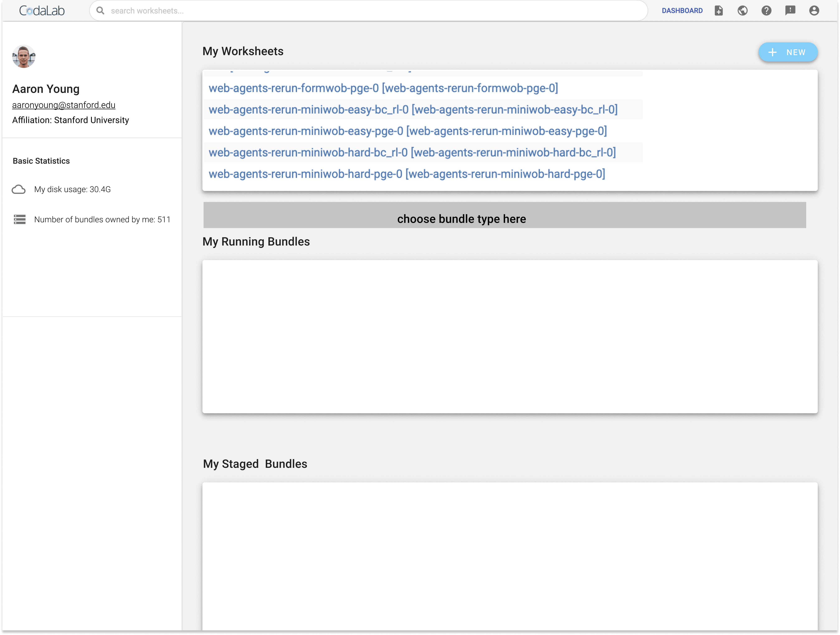Click the CodaLab logo

(x=42, y=10)
